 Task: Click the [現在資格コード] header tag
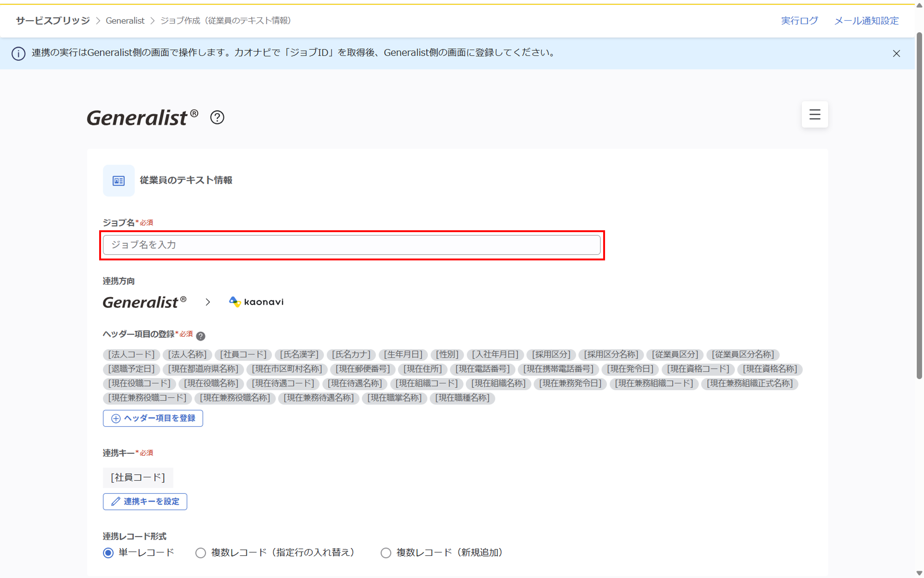(698, 369)
